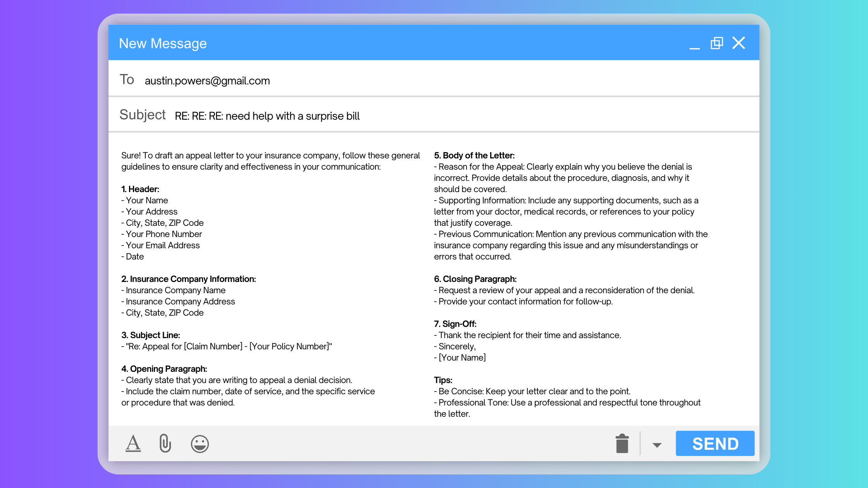Minimize the New Message window
This screenshot has width=868, height=488.
point(694,44)
